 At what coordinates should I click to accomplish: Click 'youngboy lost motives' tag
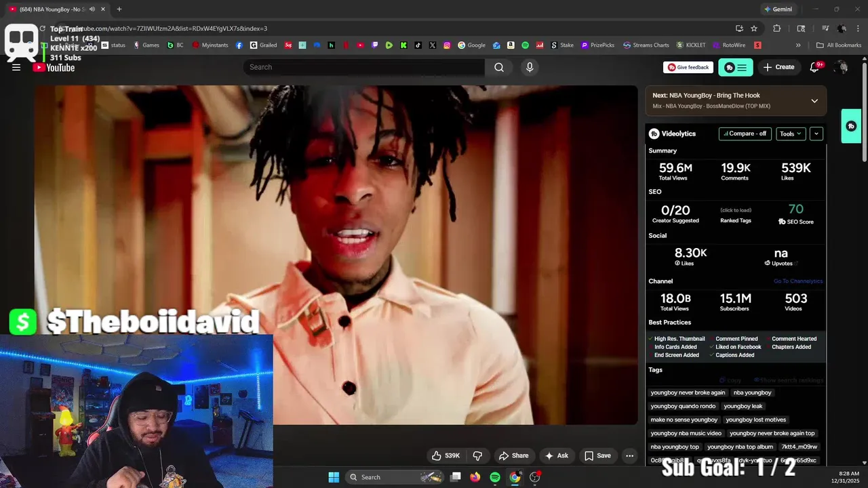point(755,420)
